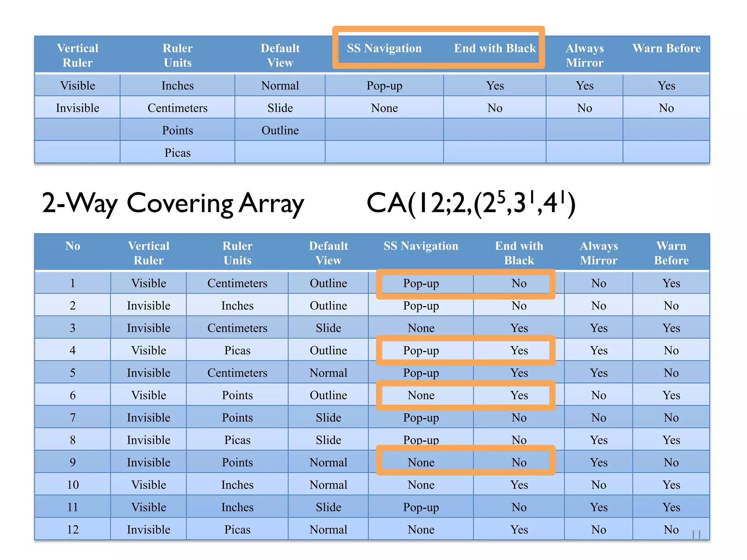Select row number 12 cell
The width and height of the screenshot is (747, 560).
click(73, 529)
